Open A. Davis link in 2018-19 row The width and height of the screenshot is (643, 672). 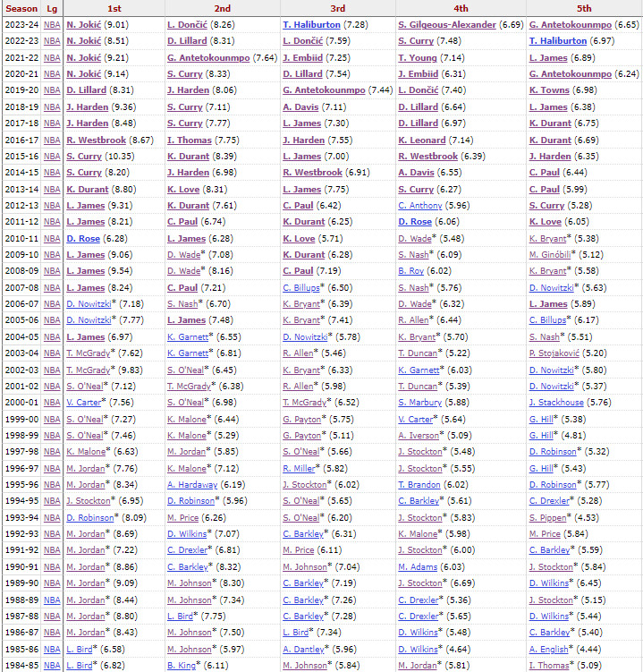(x=300, y=107)
